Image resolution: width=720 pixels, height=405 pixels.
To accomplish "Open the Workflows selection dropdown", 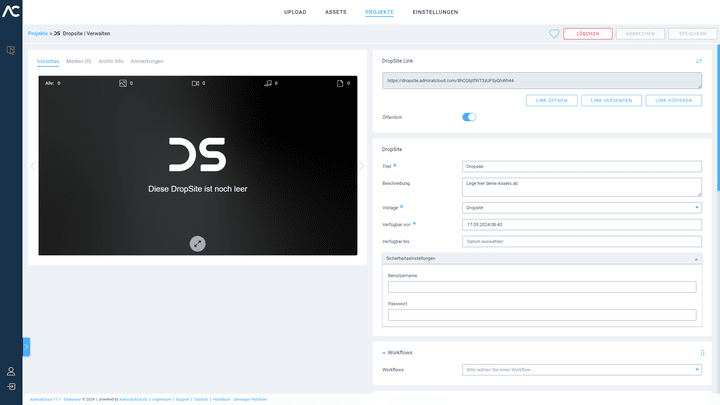I will point(582,370).
